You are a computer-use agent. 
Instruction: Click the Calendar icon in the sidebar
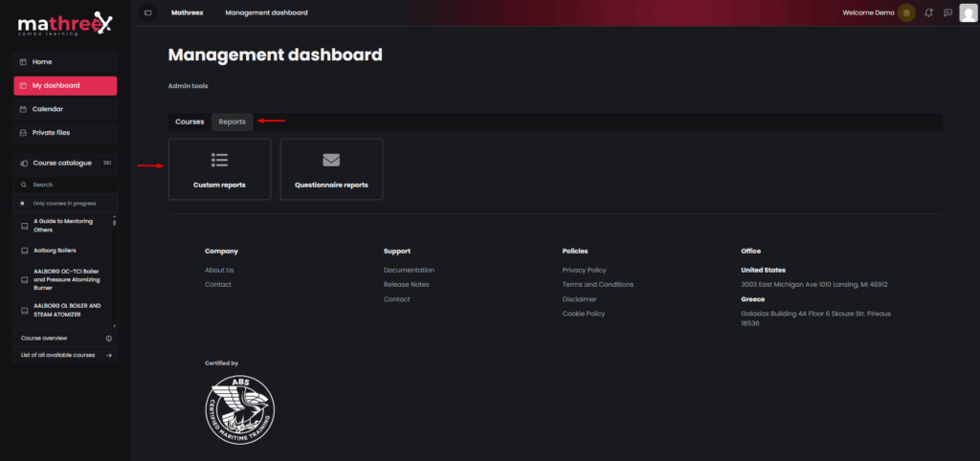pos(23,109)
